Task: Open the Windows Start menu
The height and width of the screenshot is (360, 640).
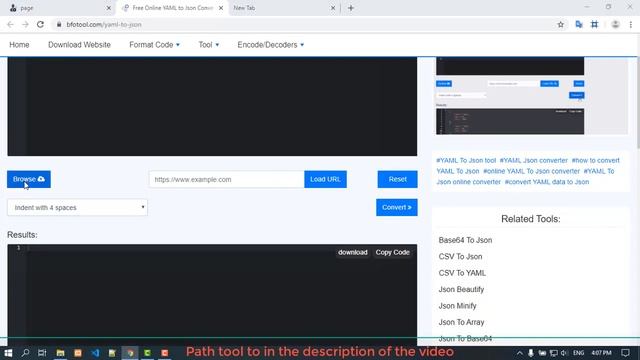Action: pos(8,353)
